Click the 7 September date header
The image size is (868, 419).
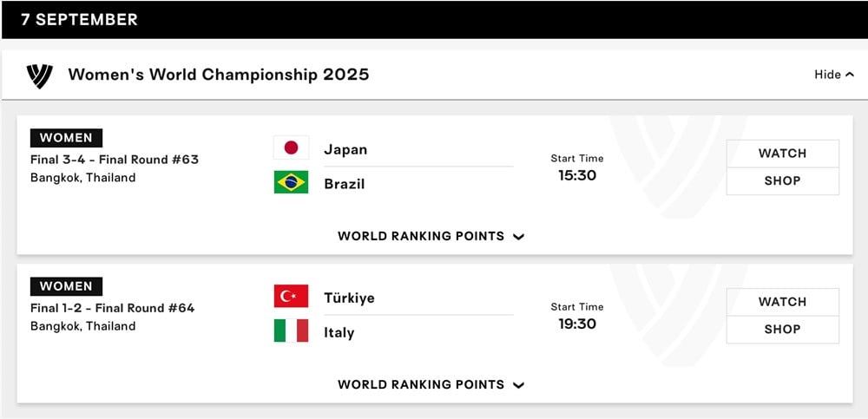pyautogui.click(x=79, y=19)
